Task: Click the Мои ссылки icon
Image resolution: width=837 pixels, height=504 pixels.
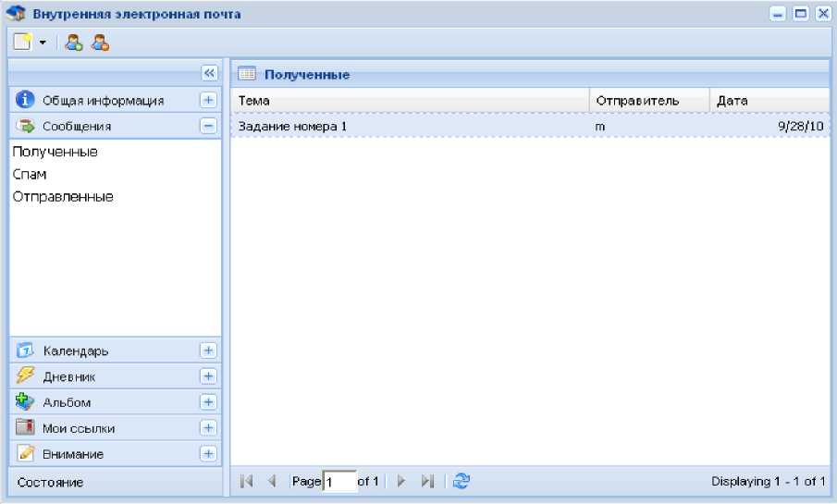Action: point(25,427)
